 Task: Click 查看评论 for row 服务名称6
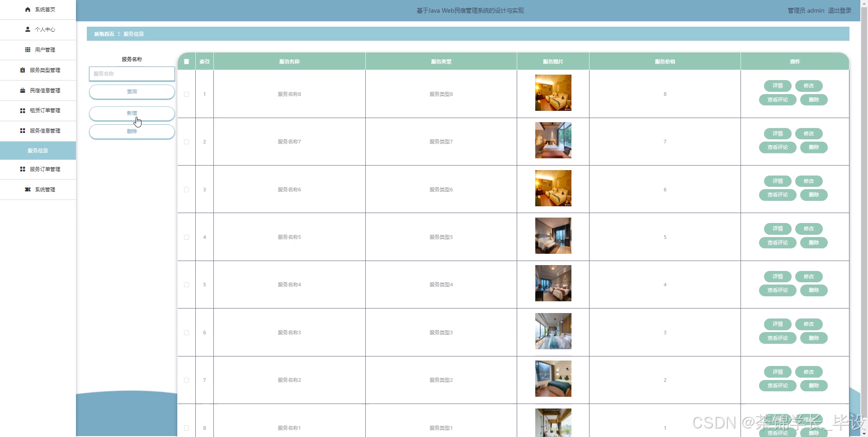[x=778, y=195]
